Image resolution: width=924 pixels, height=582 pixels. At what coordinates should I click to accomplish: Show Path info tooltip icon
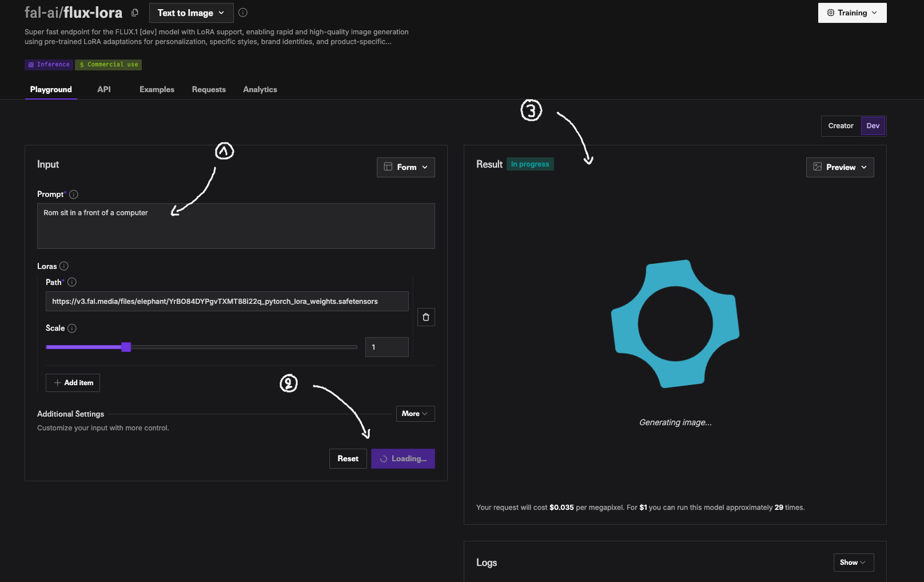pos(72,282)
